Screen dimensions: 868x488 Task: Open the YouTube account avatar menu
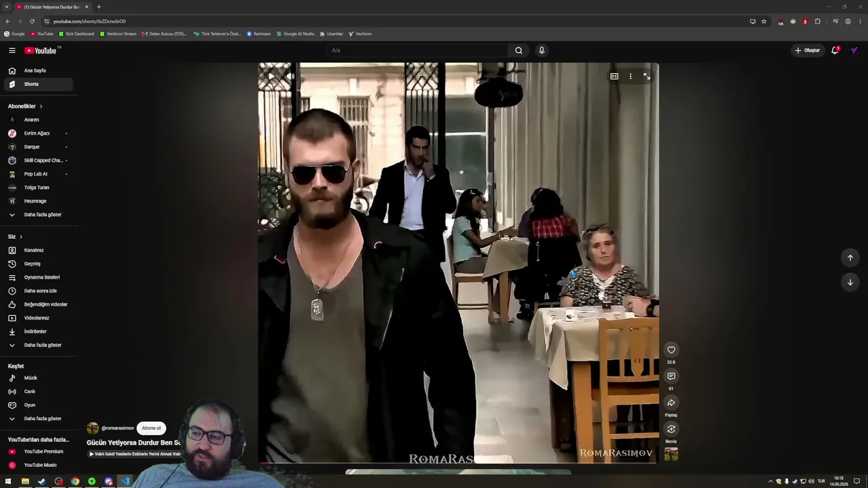[x=854, y=50]
